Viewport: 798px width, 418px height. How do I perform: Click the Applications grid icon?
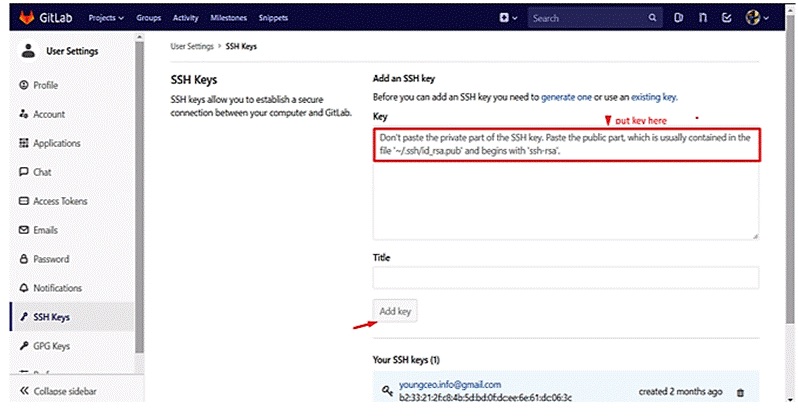pyautogui.click(x=24, y=143)
